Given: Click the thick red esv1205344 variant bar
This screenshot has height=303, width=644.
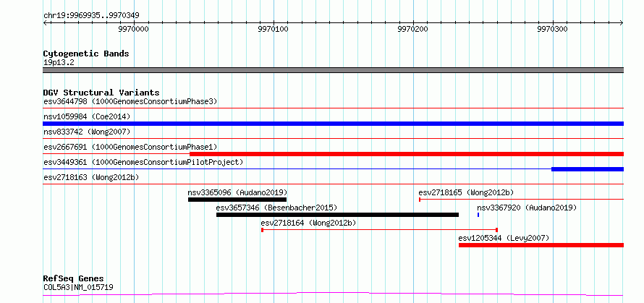Looking at the screenshot, I should click(541, 245).
